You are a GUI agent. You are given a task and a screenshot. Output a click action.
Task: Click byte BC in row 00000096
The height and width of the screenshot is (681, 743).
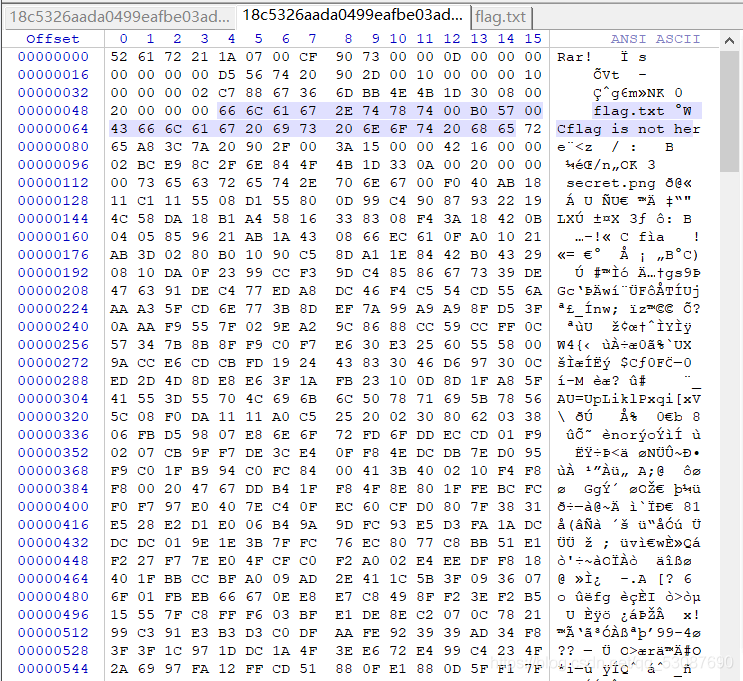(x=146, y=165)
